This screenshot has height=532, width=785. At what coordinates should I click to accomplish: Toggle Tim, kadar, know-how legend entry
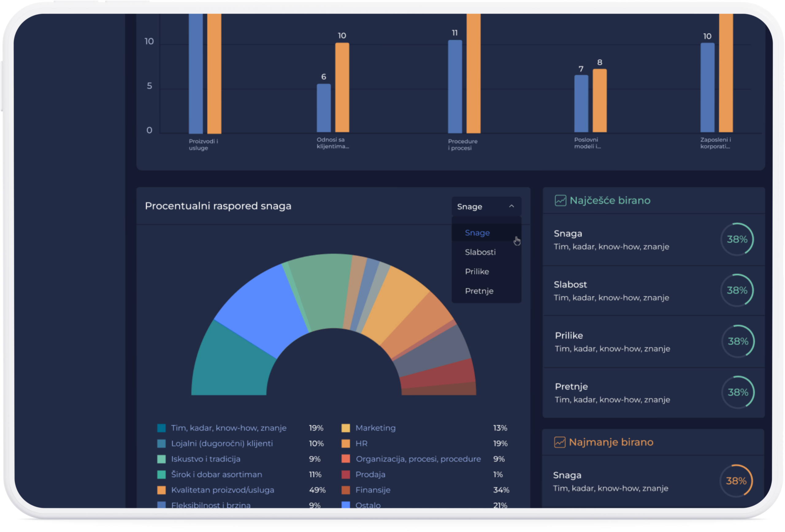pos(228,428)
